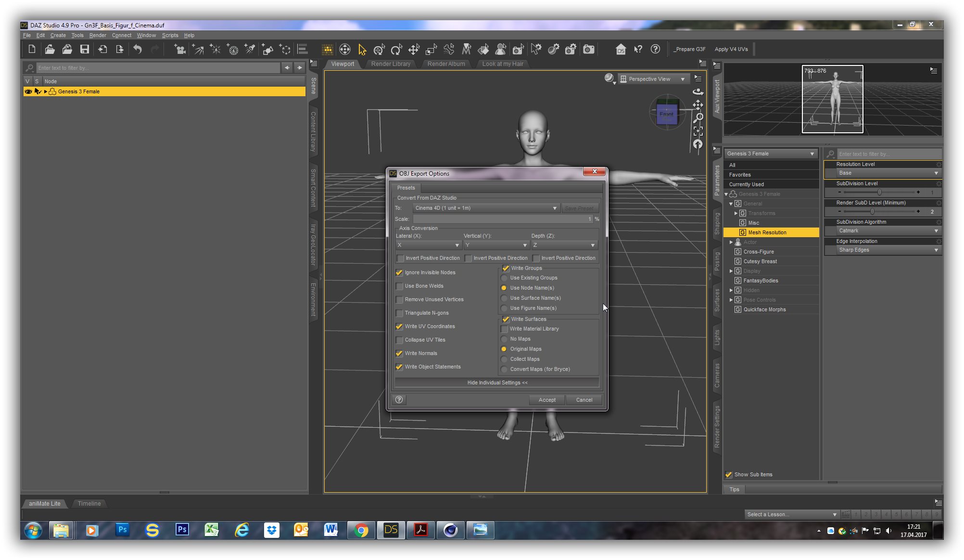This screenshot has height=560, width=964.
Task: Switch to the Render Library tab
Action: pos(391,64)
